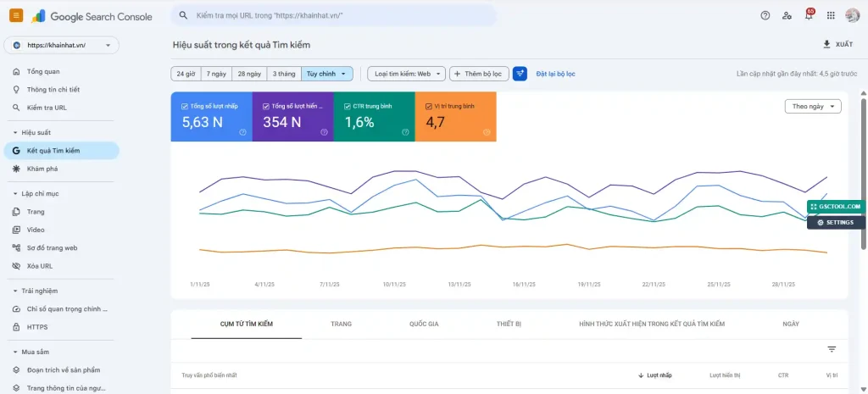Screen dimensions: 868x394
Task: Switch to the QUỐC GIA tab
Action: [x=424, y=324]
